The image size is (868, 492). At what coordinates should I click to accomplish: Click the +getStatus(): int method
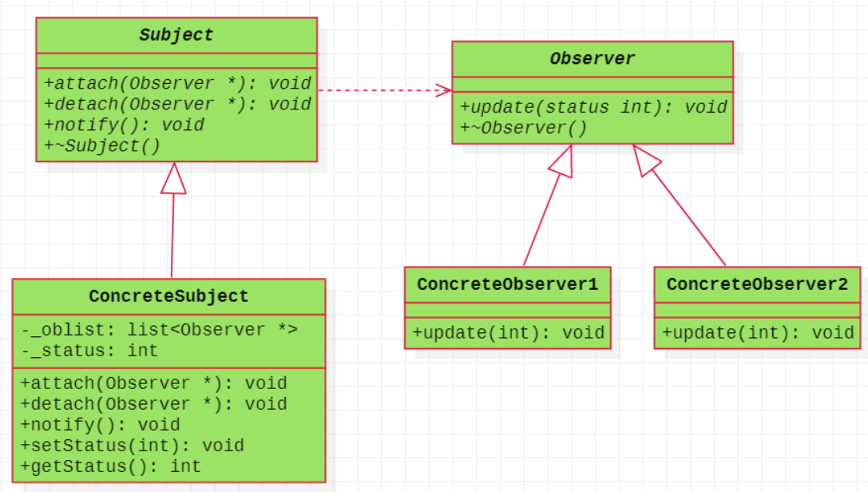click(x=111, y=466)
